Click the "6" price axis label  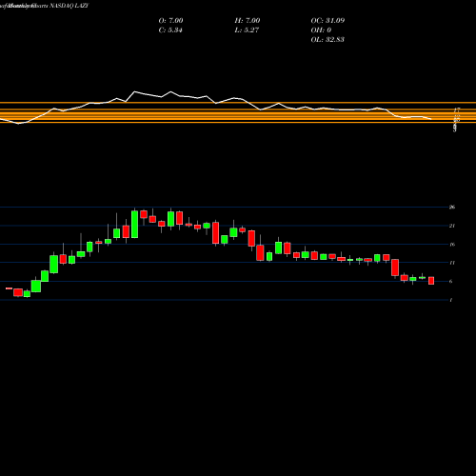451,282
